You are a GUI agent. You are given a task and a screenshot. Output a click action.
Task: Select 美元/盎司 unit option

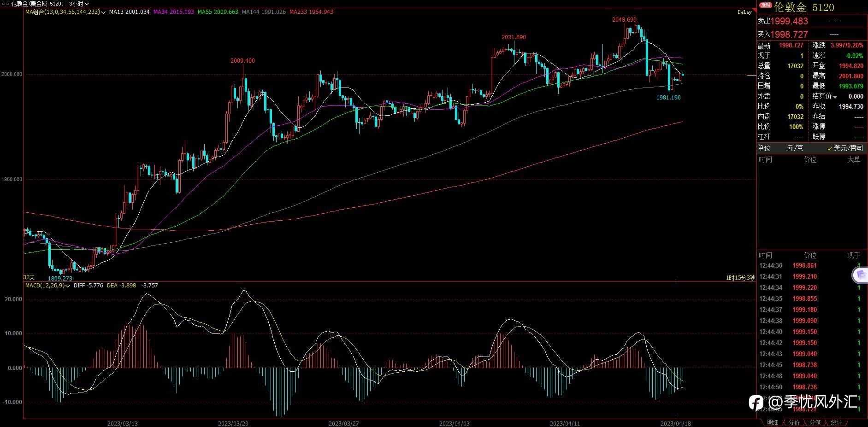click(845, 148)
